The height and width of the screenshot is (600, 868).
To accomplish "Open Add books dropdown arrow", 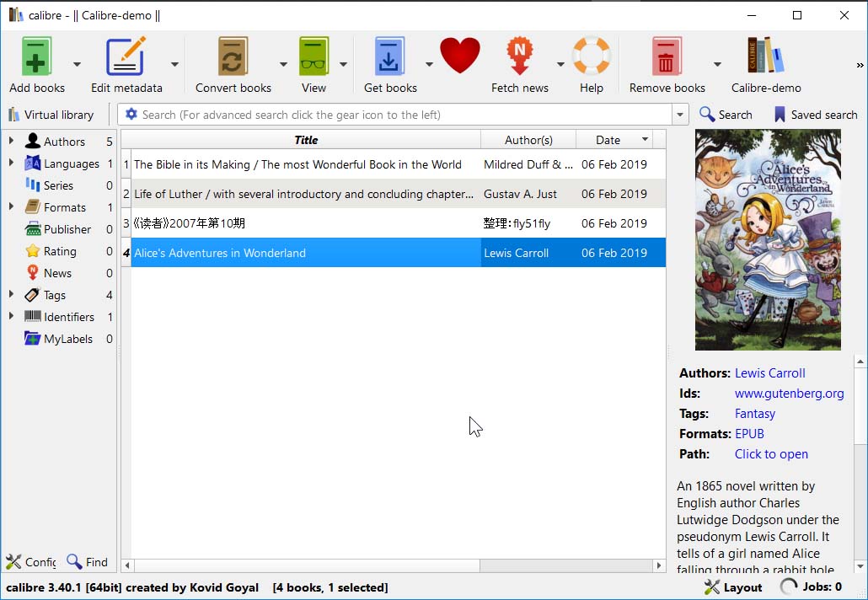I will tap(77, 64).
